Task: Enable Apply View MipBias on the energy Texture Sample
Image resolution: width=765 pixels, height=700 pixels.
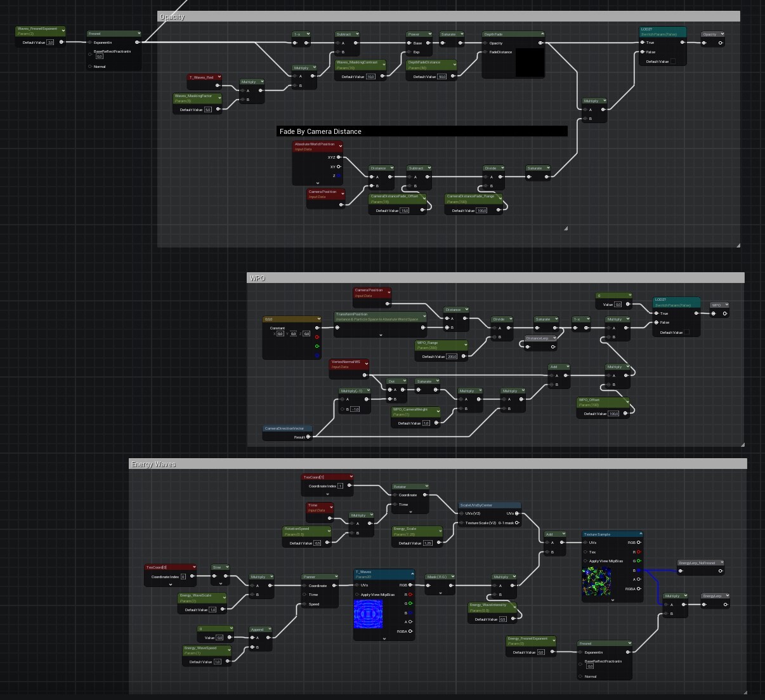Action: pos(585,560)
